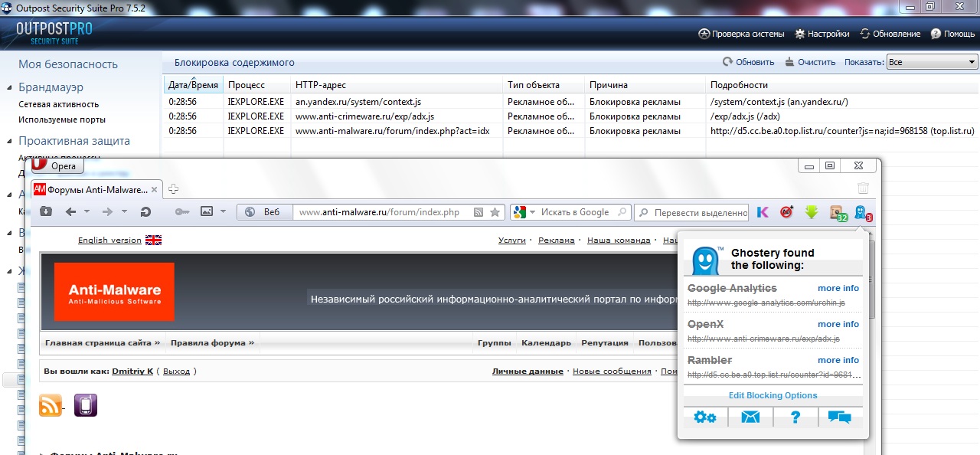Open Правила форума menu
This screenshot has height=455, width=980.
click(x=213, y=342)
